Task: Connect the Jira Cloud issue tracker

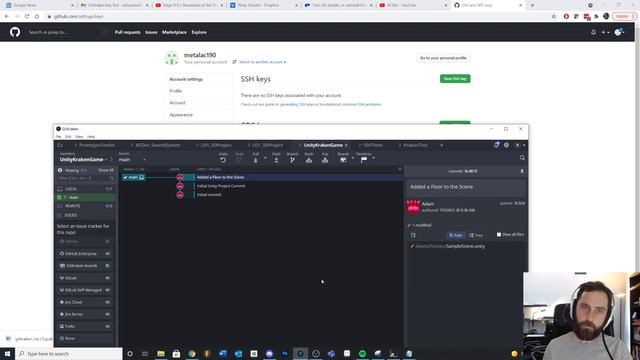Action: 85,302
